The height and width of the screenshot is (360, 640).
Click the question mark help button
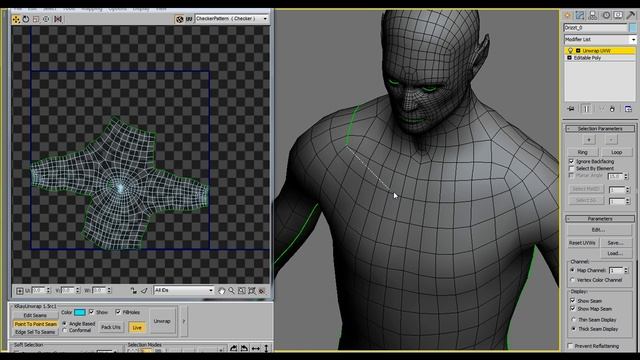(184, 321)
